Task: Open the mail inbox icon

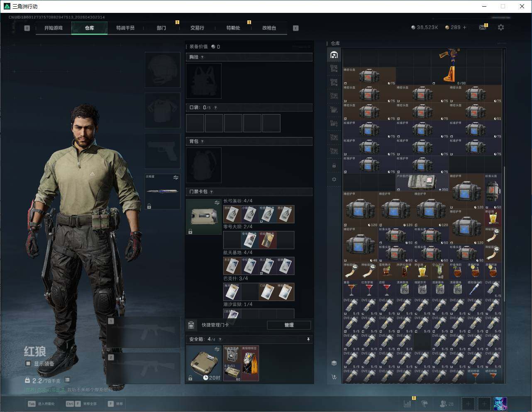Action: tap(483, 27)
